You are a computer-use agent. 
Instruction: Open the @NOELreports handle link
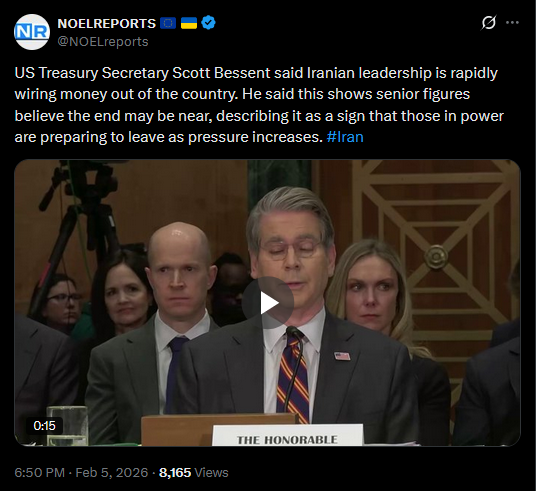(103, 42)
